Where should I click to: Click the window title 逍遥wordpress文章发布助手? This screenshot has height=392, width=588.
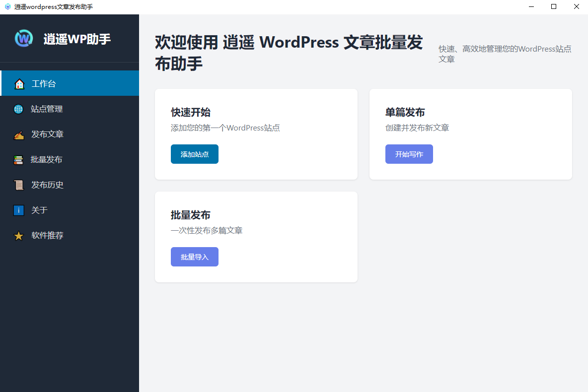(54, 7)
